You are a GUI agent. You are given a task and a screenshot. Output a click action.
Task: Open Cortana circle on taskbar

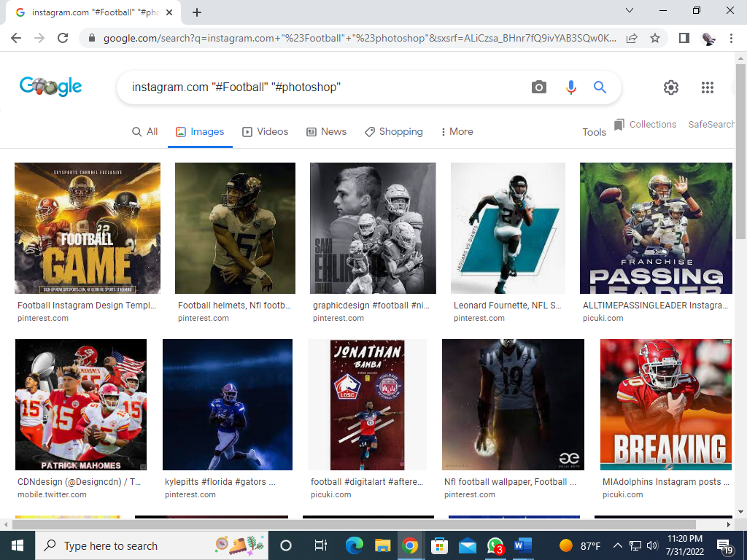[x=286, y=545]
